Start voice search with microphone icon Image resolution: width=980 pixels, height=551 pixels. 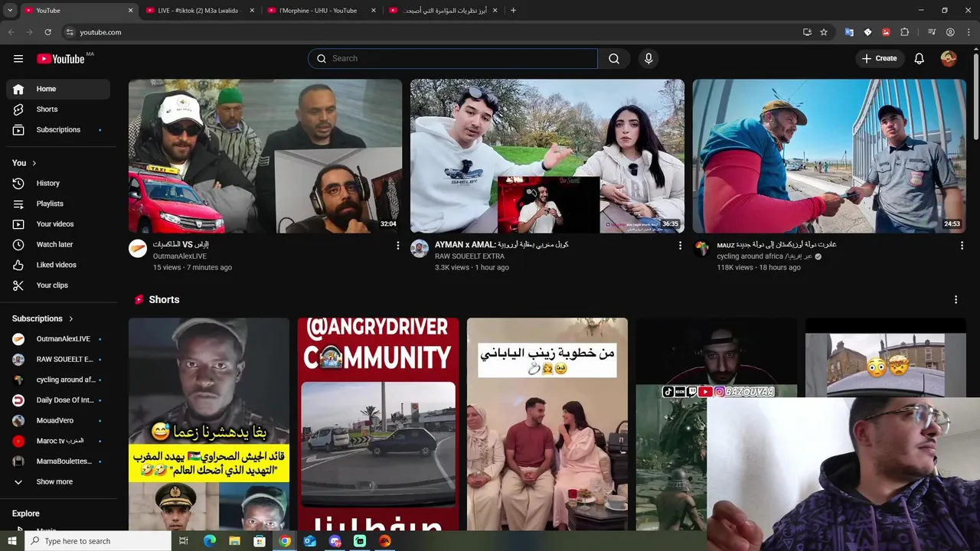point(648,59)
